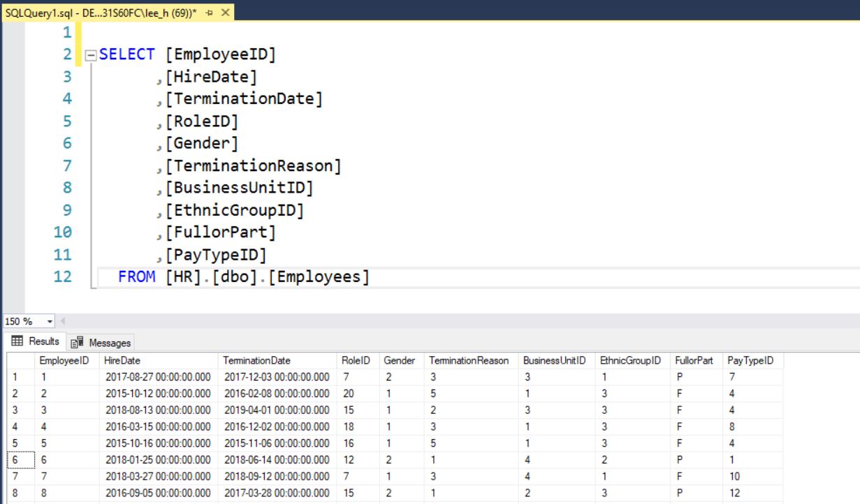Screen dimensions: 860x504
Task: Click PayTypeID cell with value 10
Action: 752,476
